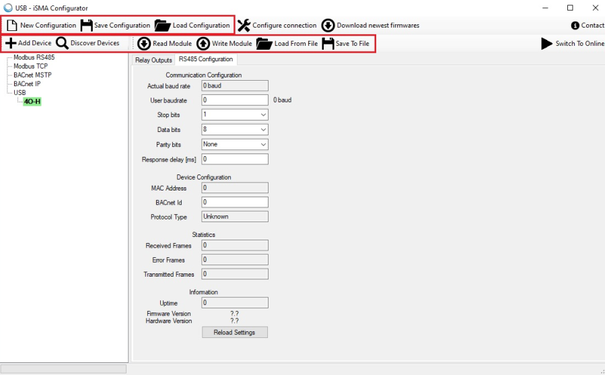Screen dimensions: 605x375
Task: Click the Read Module label
Action: click(172, 44)
